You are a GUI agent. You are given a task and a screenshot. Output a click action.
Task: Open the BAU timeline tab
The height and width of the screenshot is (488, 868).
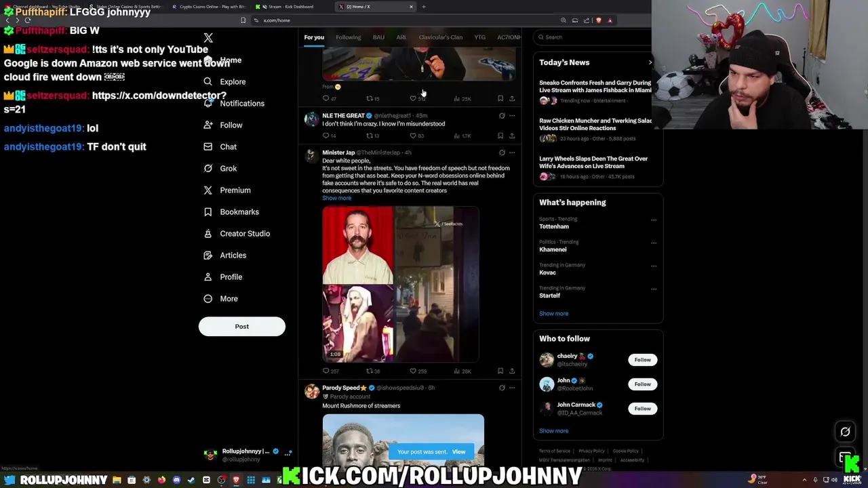(x=378, y=37)
